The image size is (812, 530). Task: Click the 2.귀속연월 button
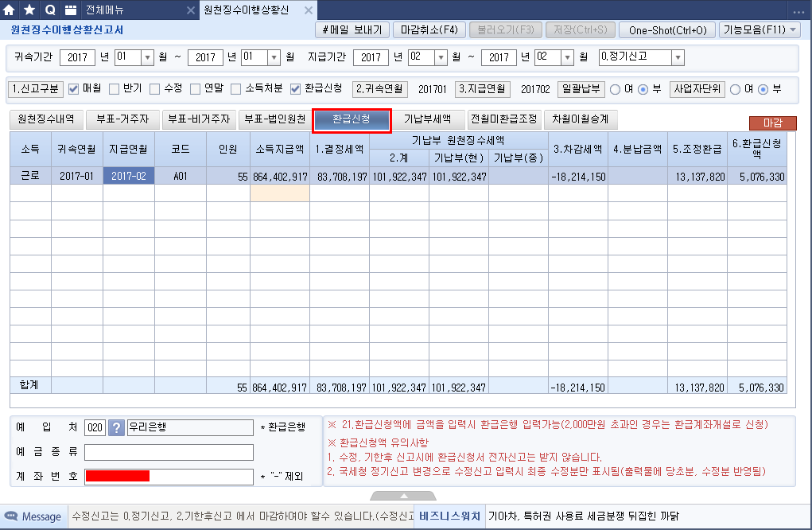click(x=379, y=89)
